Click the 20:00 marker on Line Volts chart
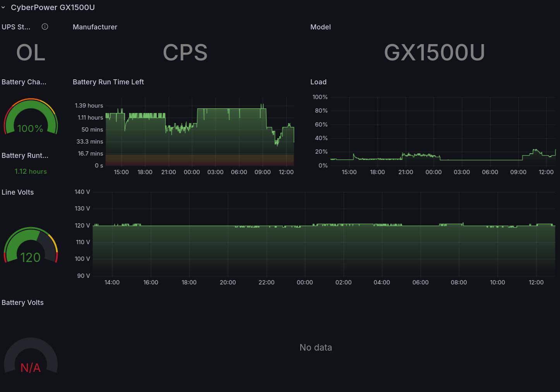 pyautogui.click(x=228, y=282)
